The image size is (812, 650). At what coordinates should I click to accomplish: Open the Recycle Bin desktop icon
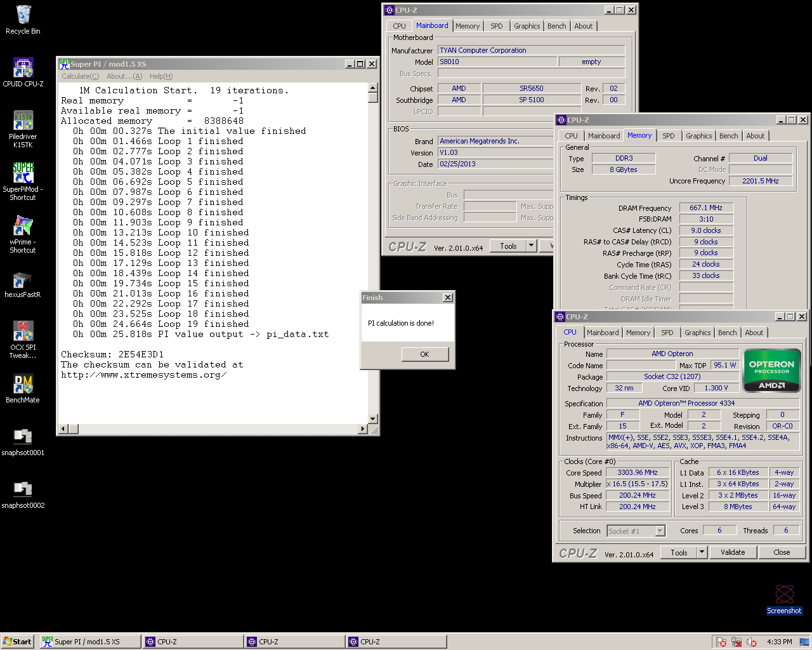pos(23,19)
